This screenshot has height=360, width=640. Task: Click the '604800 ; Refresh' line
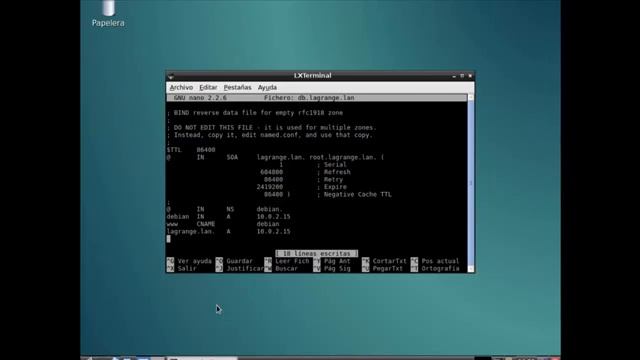click(305, 172)
